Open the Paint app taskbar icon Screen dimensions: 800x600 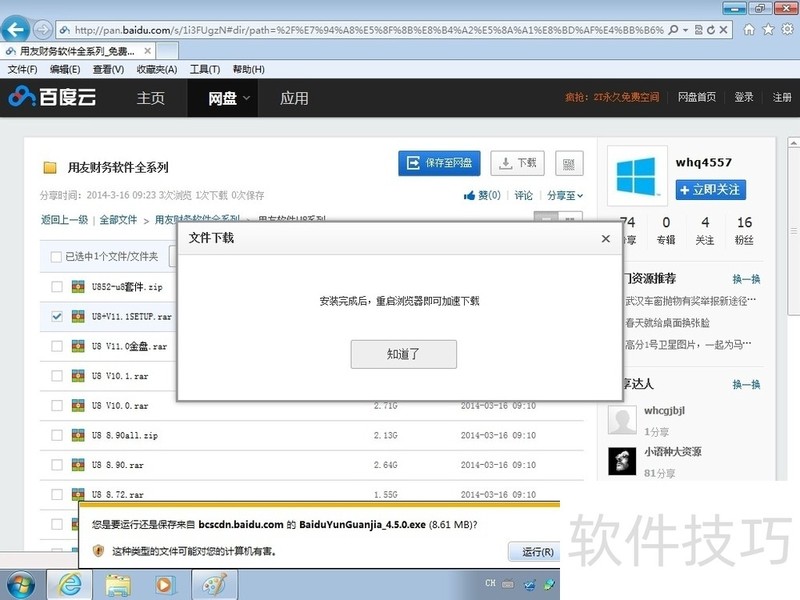(x=214, y=583)
